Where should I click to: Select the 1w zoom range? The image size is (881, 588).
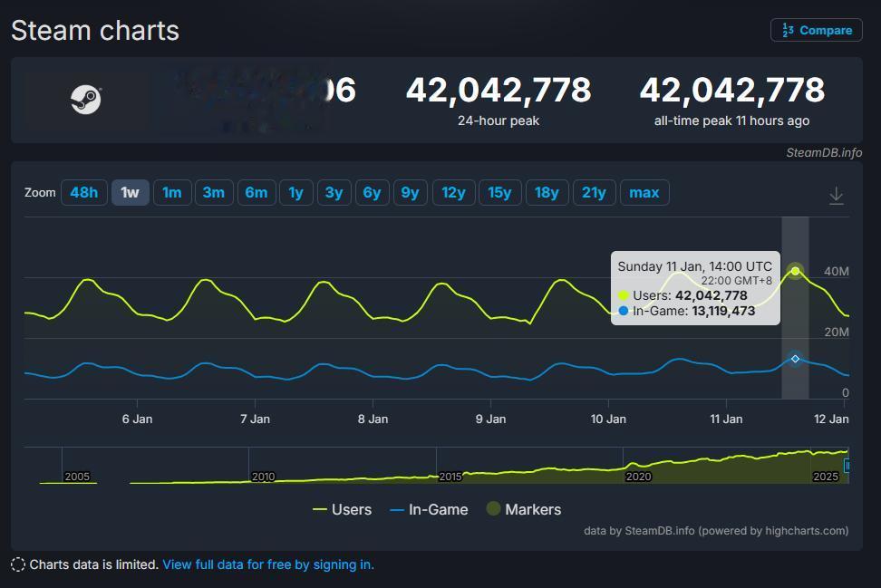coord(131,193)
